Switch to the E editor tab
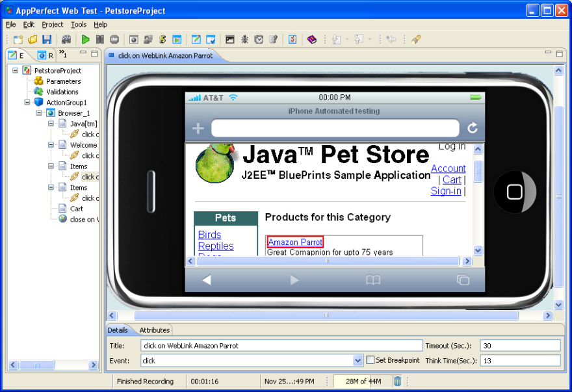Image resolution: width=572 pixels, height=392 pixels. 16,55
